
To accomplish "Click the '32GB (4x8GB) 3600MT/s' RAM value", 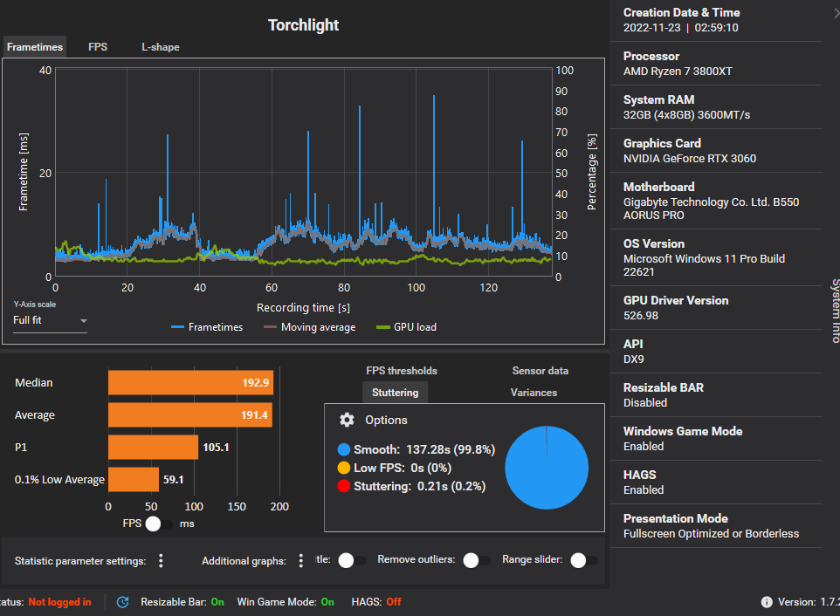I will click(686, 115).
